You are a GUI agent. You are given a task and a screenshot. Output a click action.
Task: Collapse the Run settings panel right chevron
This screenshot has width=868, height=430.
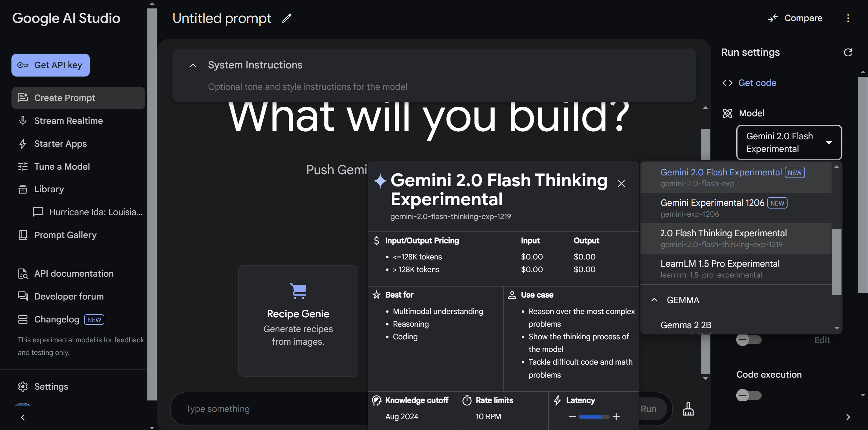tap(848, 417)
